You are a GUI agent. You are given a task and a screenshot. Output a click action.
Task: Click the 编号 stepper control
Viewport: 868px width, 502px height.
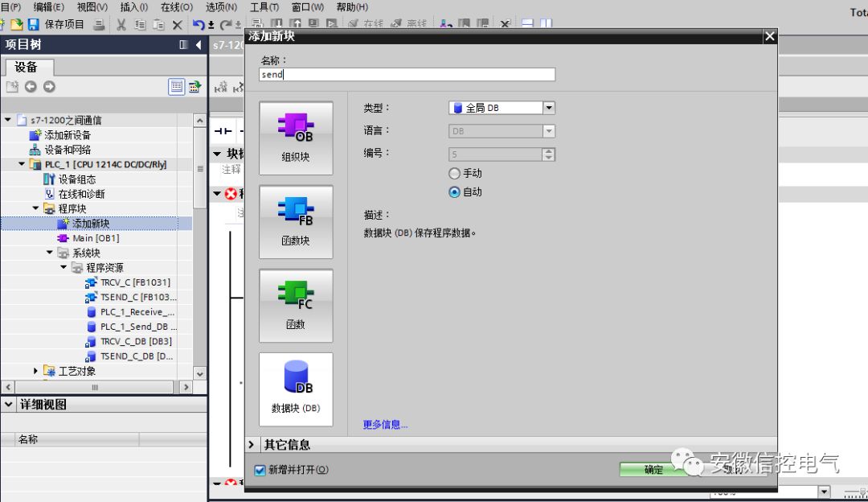(x=550, y=154)
